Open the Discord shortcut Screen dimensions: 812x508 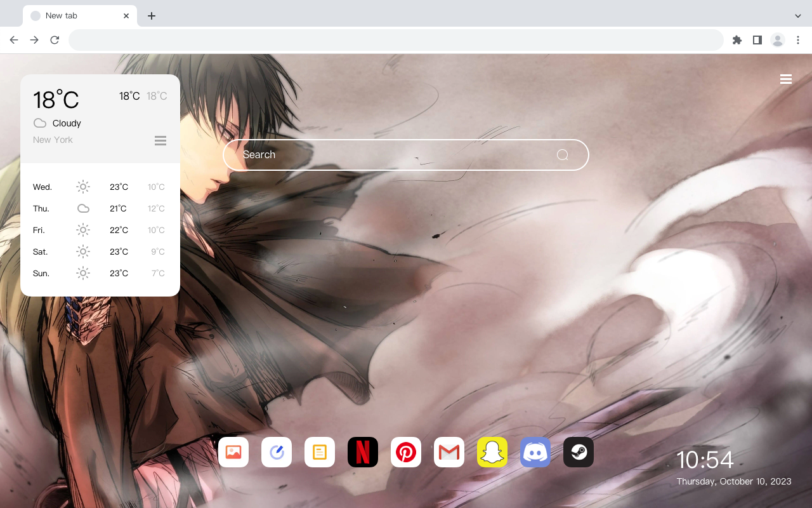tap(535, 452)
